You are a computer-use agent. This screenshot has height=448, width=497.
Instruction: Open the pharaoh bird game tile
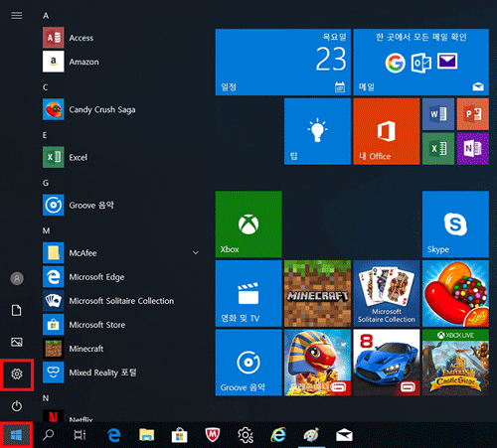click(x=317, y=363)
